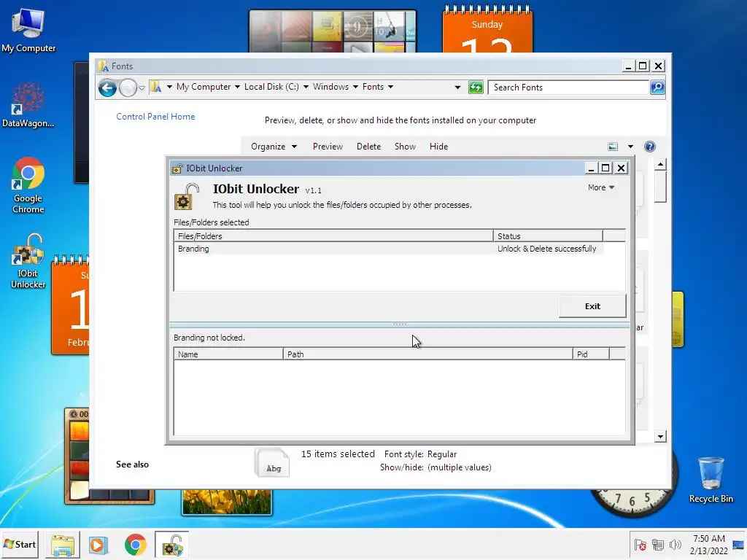The height and width of the screenshot is (560, 747).
Task: Click the search magnifier icon
Action: point(657,87)
